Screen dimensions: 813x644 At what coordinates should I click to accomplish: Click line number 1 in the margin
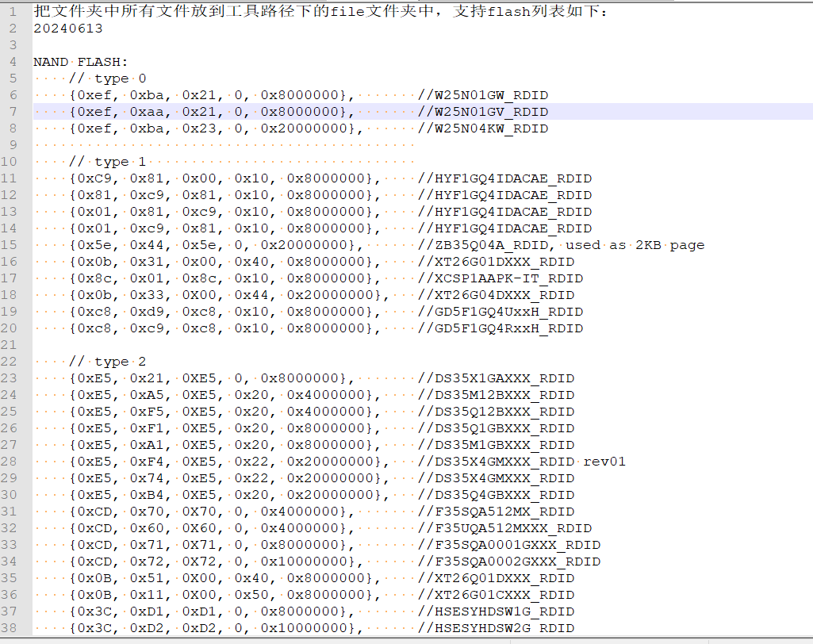(12, 12)
